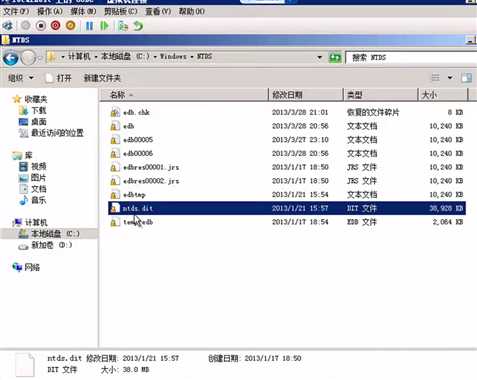477x380 pixels.
Task: Open the 音乐 library
Action: pos(33,200)
